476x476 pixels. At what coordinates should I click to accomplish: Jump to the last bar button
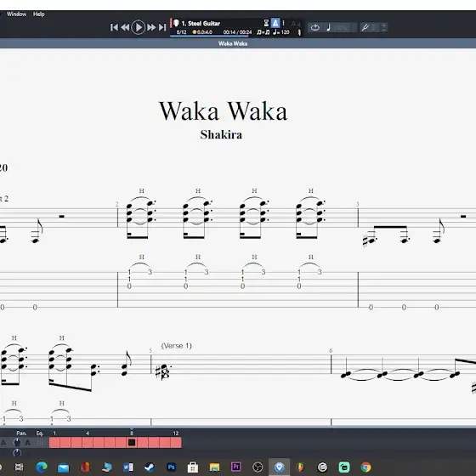coord(162,27)
